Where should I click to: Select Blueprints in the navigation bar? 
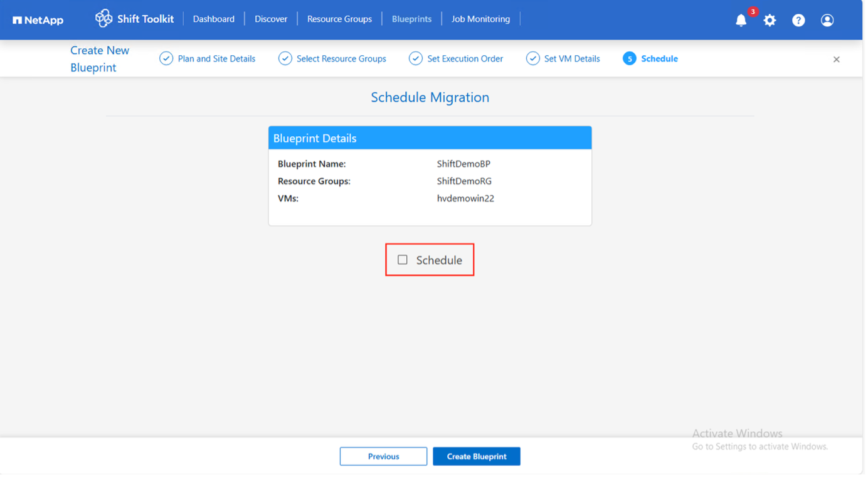coord(411,19)
